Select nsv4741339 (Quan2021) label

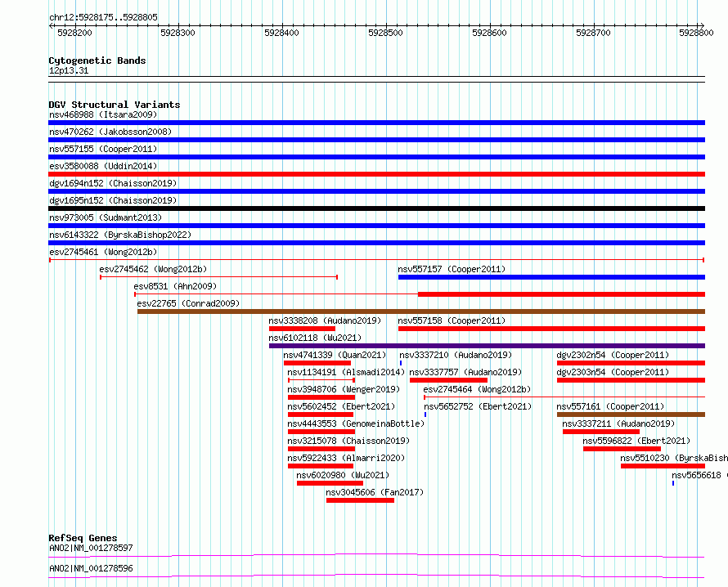tap(335, 355)
